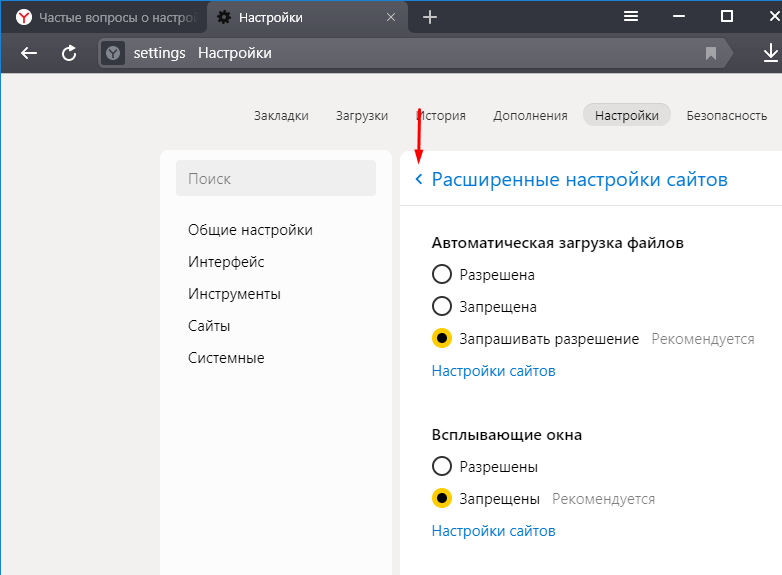This screenshot has height=575, width=782.
Task: Open the Системные settings section
Action: 226,358
